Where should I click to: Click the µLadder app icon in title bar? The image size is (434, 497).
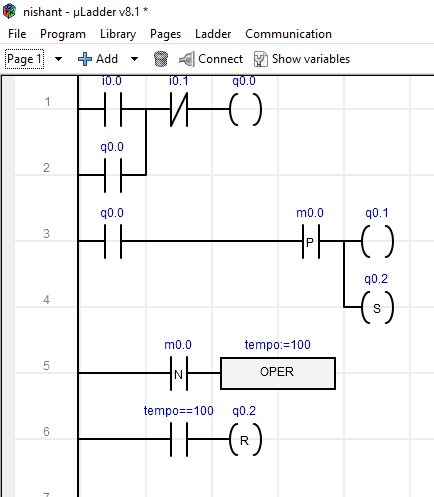pos(9,11)
